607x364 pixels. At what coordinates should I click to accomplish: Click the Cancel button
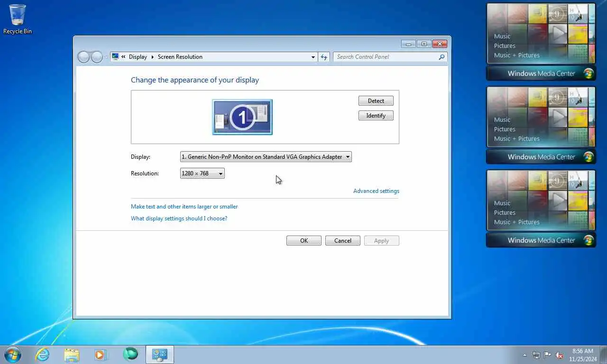point(343,241)
